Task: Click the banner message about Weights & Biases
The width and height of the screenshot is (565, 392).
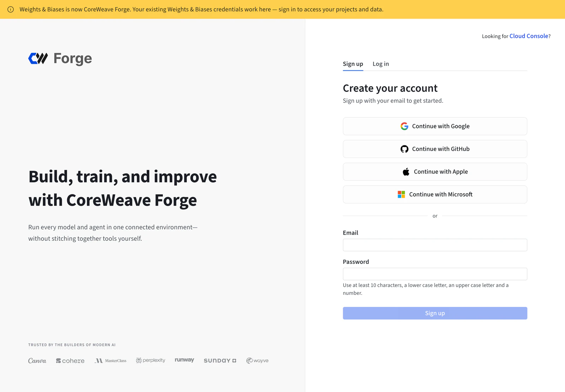Action: coord(201,10)
